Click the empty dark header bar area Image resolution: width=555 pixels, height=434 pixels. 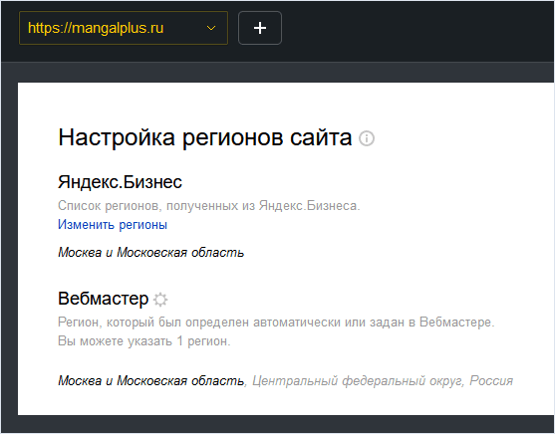[418, 30]
